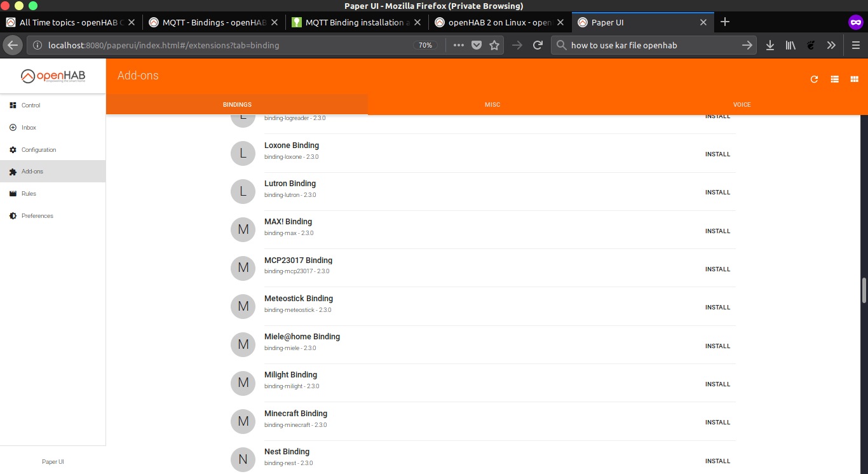Open the Inbox sidebar item
This screenshot has width=868, height=474.
tap(29, 128)
